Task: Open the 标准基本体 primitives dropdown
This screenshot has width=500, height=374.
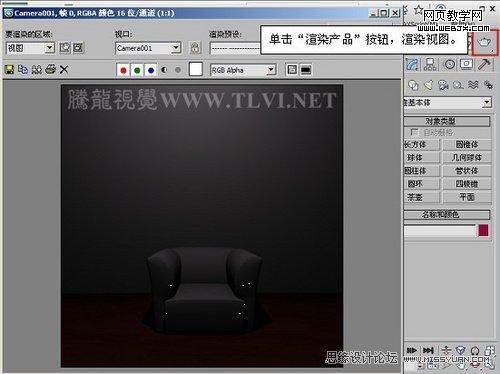Action: pos(448,102)
